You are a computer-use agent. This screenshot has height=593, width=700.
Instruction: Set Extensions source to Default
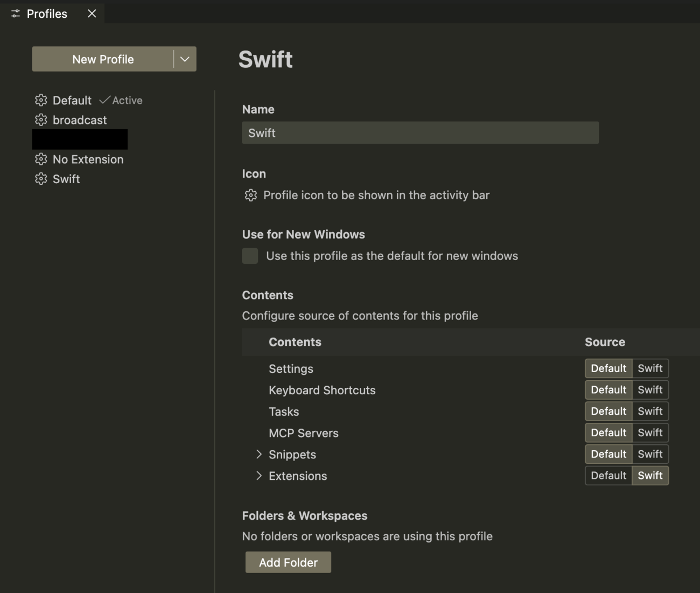(608, 476)
